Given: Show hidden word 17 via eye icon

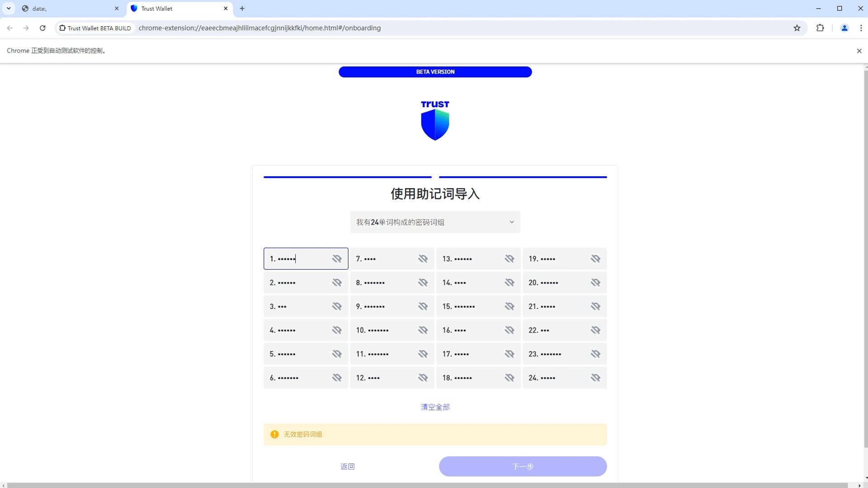Looking at the screenshot, I should (509, 354).
